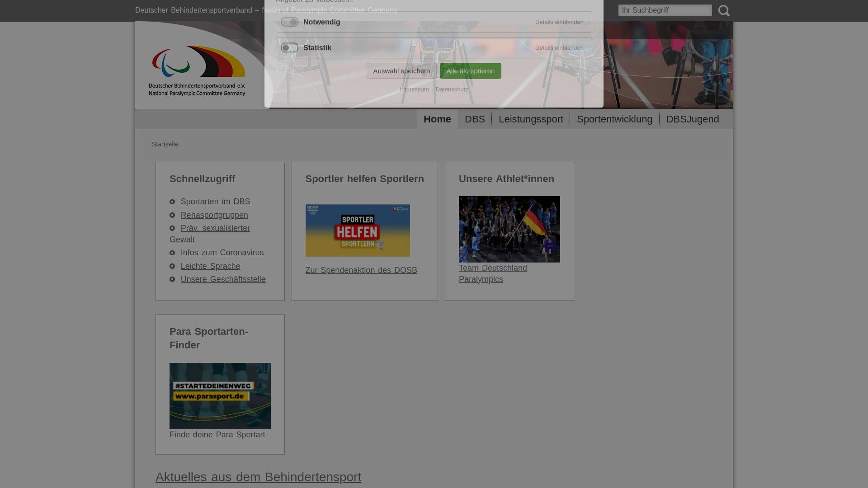
Task: Switch to the DBS navigation tab
Action: pos(474,119)
